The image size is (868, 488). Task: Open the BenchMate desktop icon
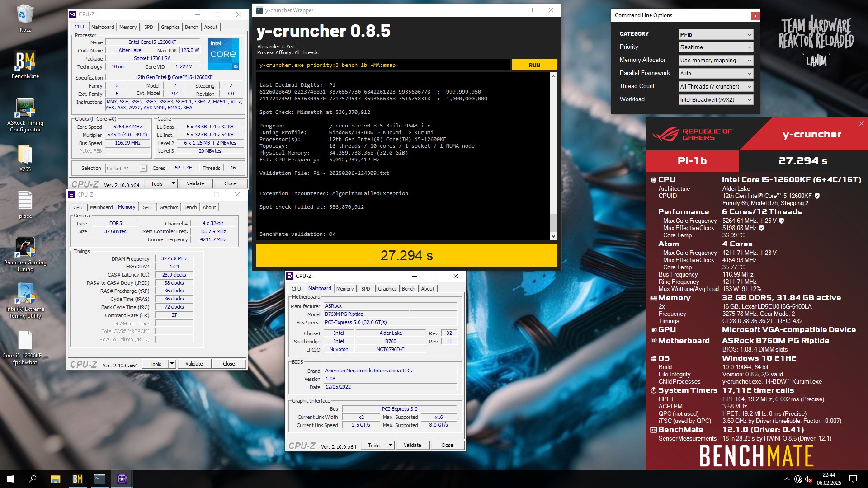pos(25,65)
